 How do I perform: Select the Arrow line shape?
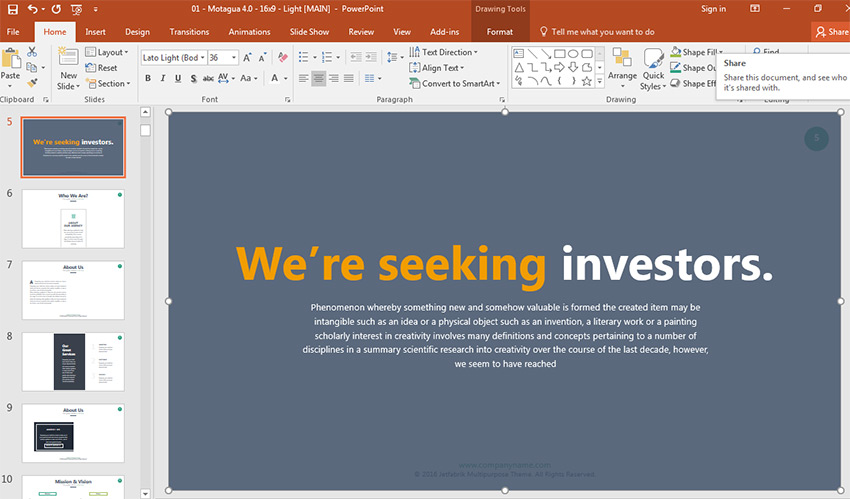click(546, 54)
